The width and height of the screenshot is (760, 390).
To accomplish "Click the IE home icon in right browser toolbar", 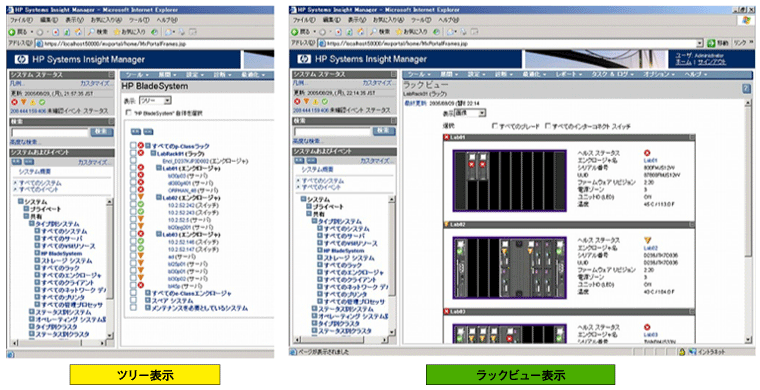I will 361,31.
